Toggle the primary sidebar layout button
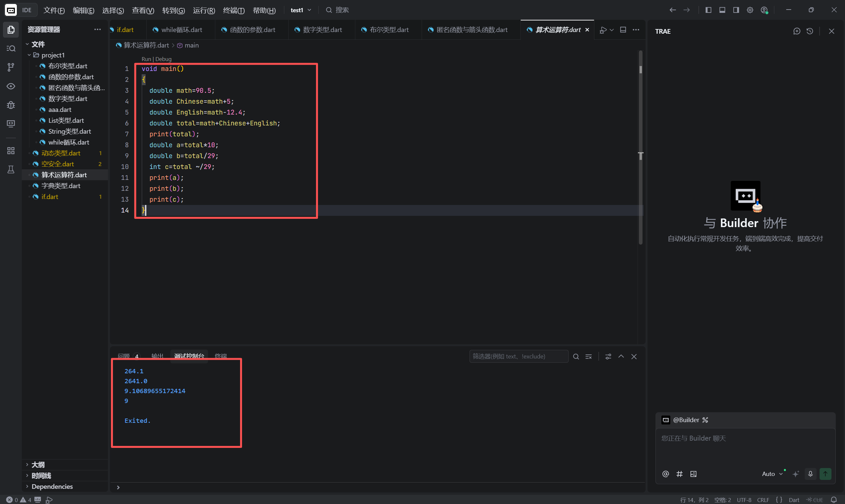Screen dimensions: 845x504 [708, 10]
